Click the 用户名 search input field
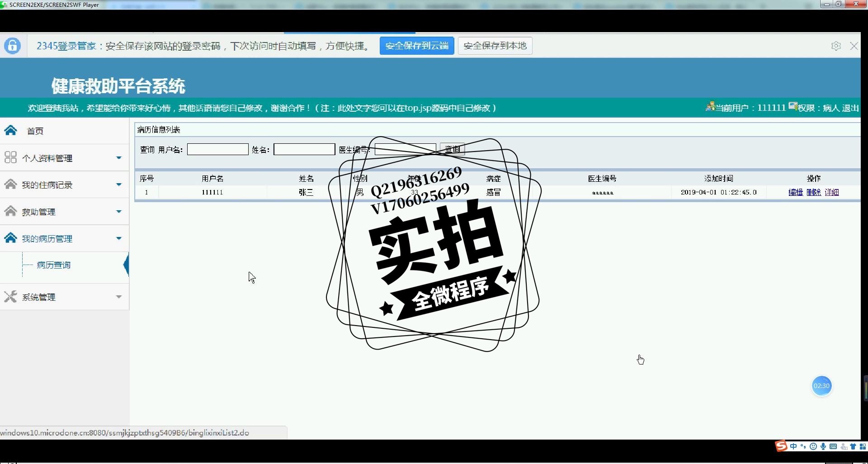Viewport: 868px width, 464px height. (x=217, y=149)
